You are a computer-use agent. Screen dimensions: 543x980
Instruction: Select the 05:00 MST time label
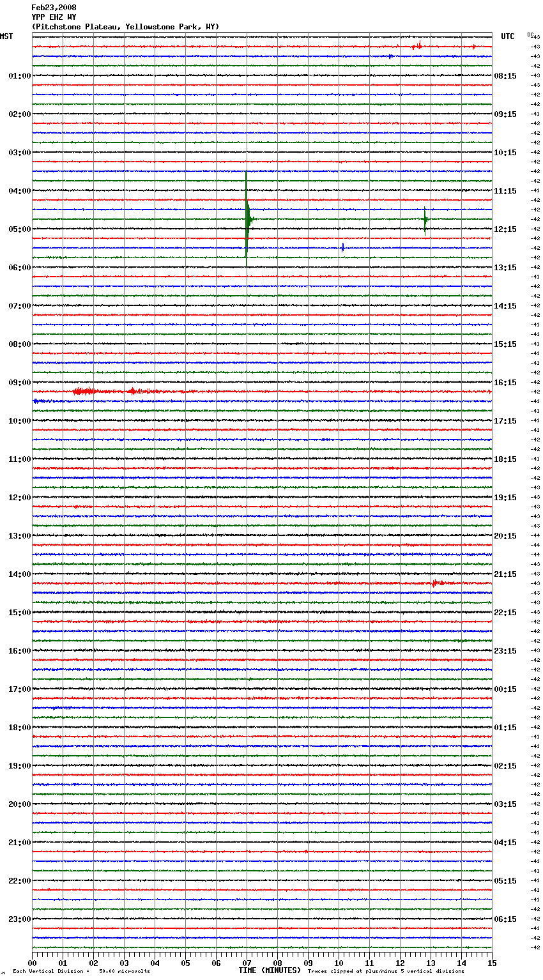(19, 229)
